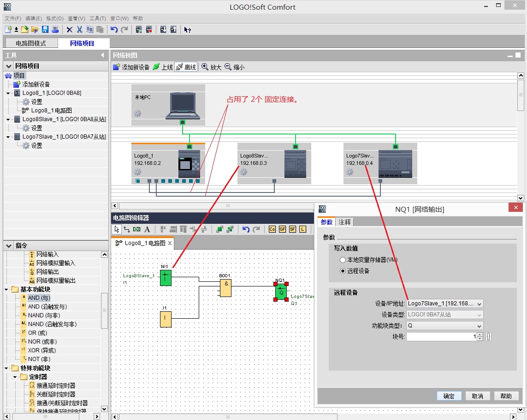Click the SF special functions icon
The width and height of the screenshot is (527, 420).
pos(292,229)
